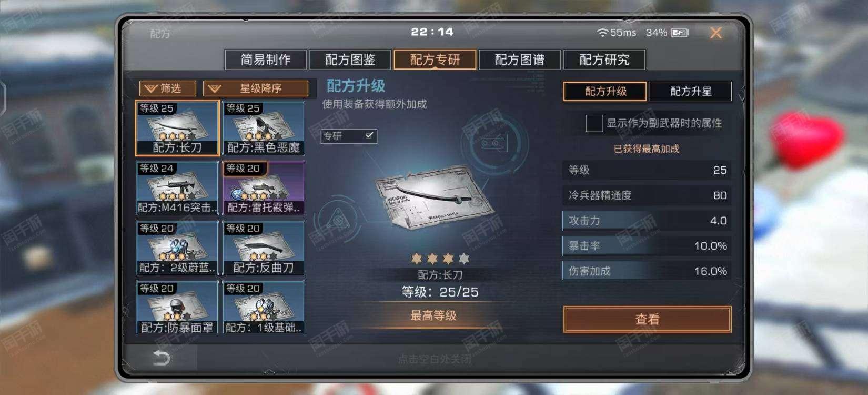Pick the 雷托霰弹 shotgun recipe icon
The width and height of the screenshot is (868, 395).
click(x=264, y=188)
